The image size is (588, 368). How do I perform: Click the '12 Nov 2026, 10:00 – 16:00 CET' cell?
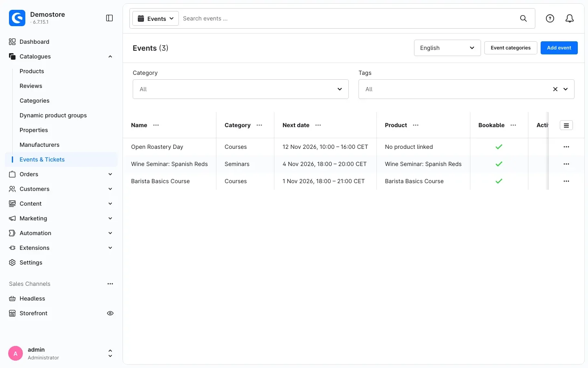(325, 147)
